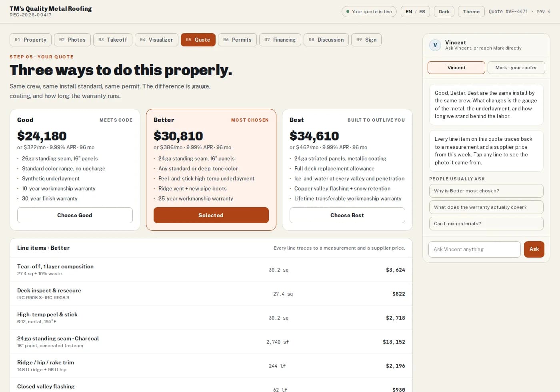Choose the Good package
Image resolution: width=560 pixels, height=392 pixels.
pos(75,215)
